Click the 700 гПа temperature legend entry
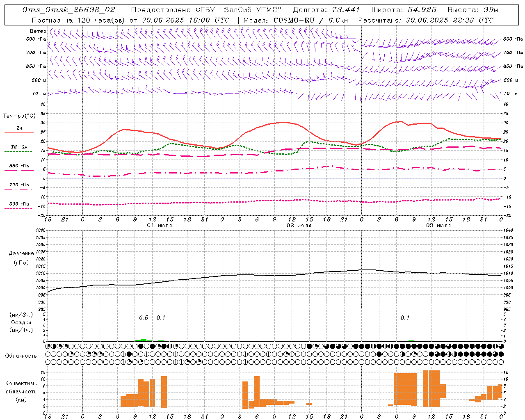Screen dimensions: 525x420 (19, 185)
